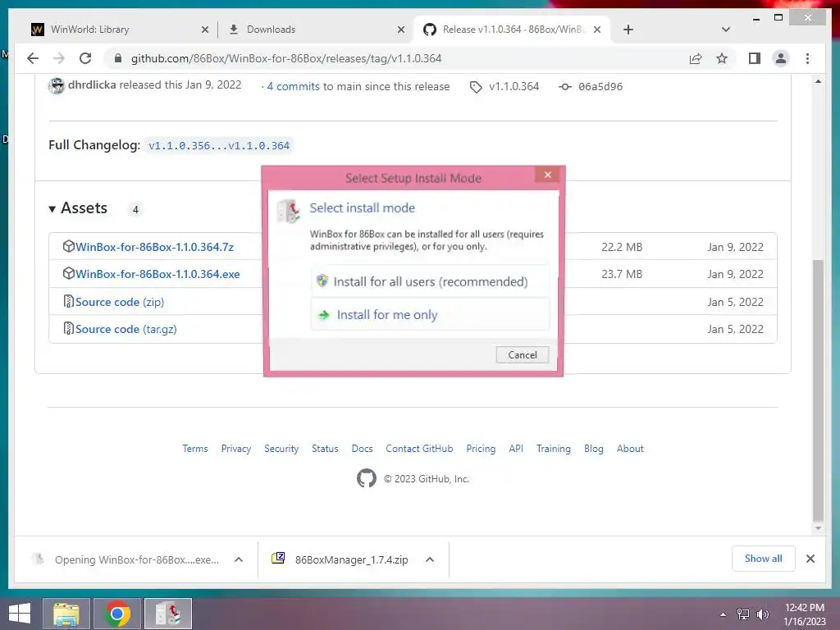This screenshot has height=630, width=840.
Task: Open the Security footer link
Action: click(281, 449)
